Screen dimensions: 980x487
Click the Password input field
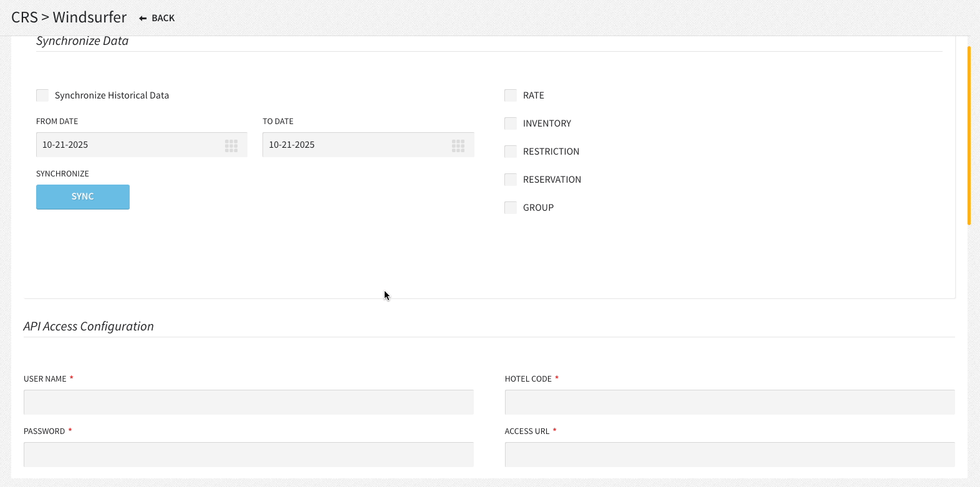coord(249,455)
